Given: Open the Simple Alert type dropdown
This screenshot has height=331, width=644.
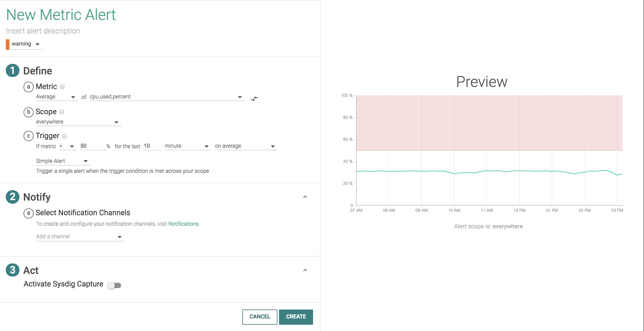Looking at the screenshot, I should point(63,161).
